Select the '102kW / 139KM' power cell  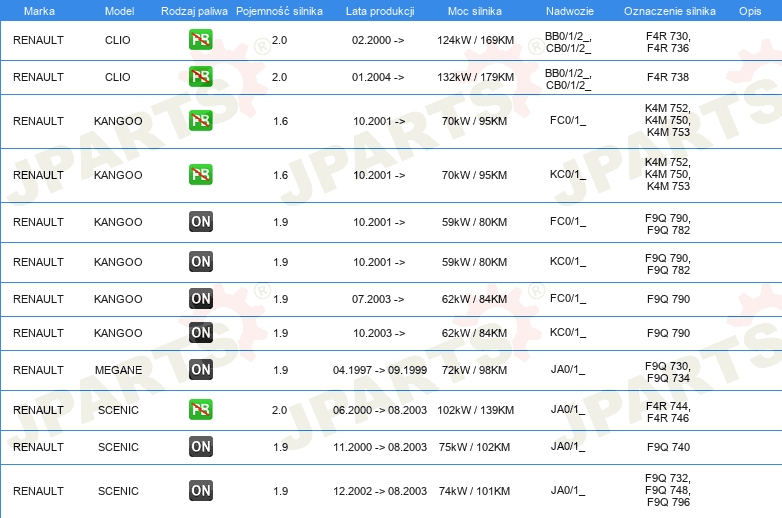click(x=475, y=410)
